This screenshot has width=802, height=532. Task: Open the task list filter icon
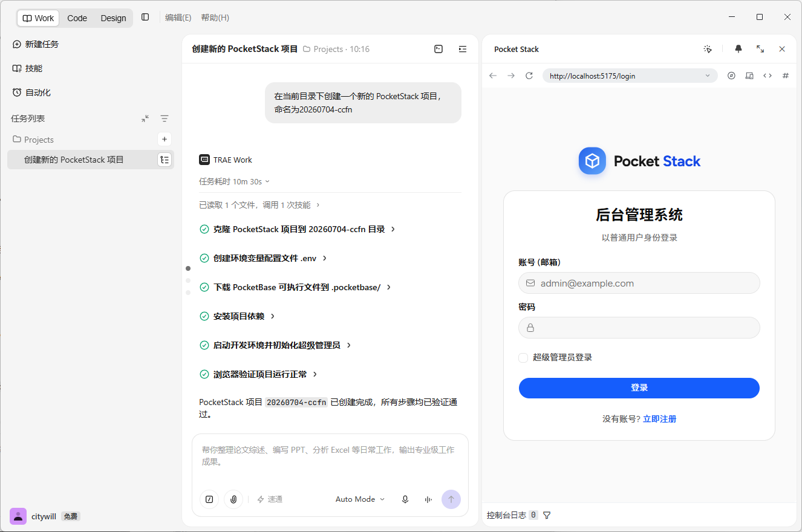pyautogui.click(x=165, y=118)
